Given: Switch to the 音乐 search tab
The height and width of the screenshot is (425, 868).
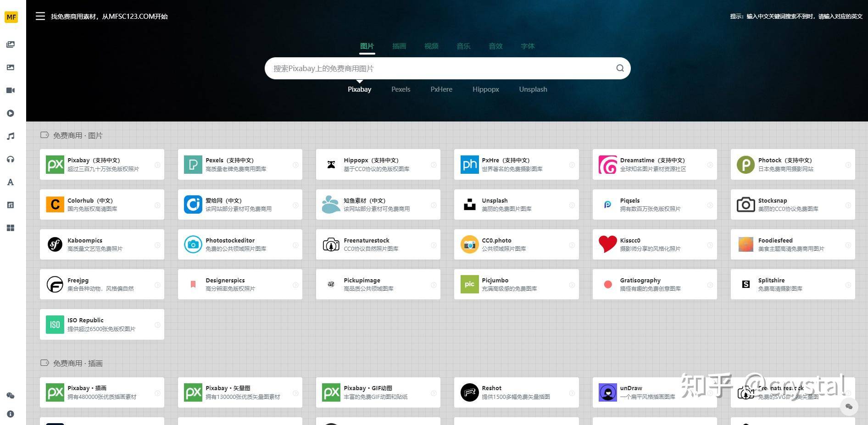Looking at the screenshot, I should pos(463,46).
